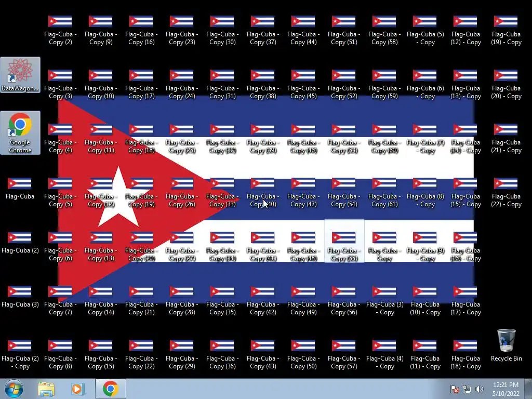532x399 pixels.
Task: Select Flag-Cuba - Copy (22) file
Action: (x=141, y=354)
